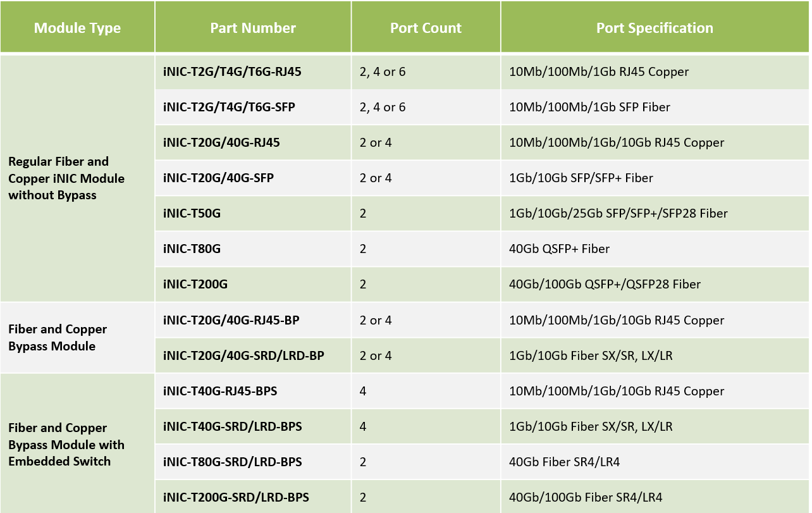Click the 40Gb Fiber SR4/LR4 specification
The width and height of the screenshot is (812, 513).
click(564, 462)
